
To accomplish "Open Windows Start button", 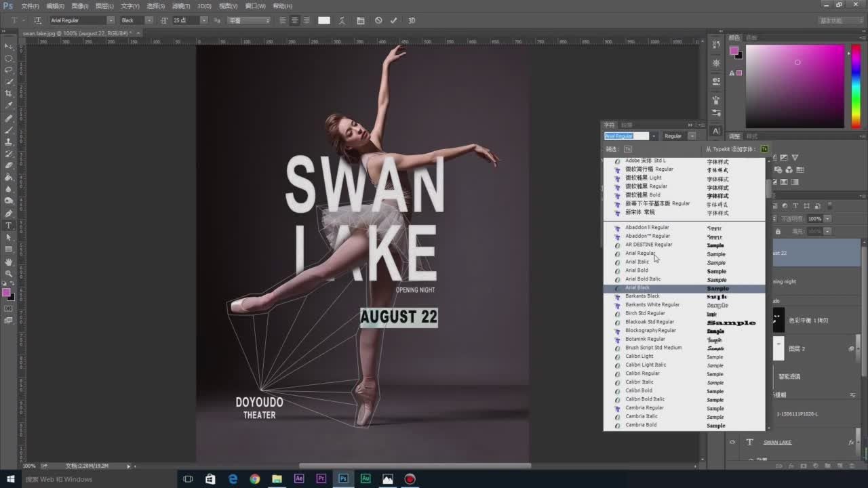I will (x=10, y=479).
